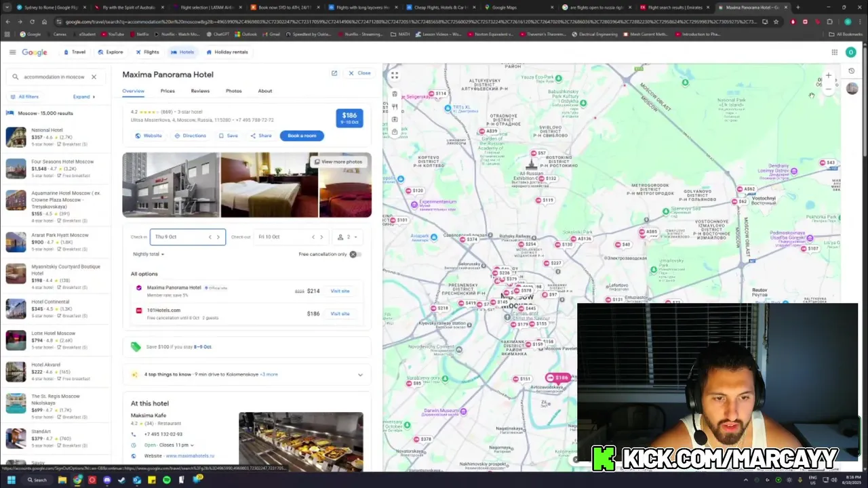Open Spotify from the taskbar
The image size is (868, 488).
[166, 480]
